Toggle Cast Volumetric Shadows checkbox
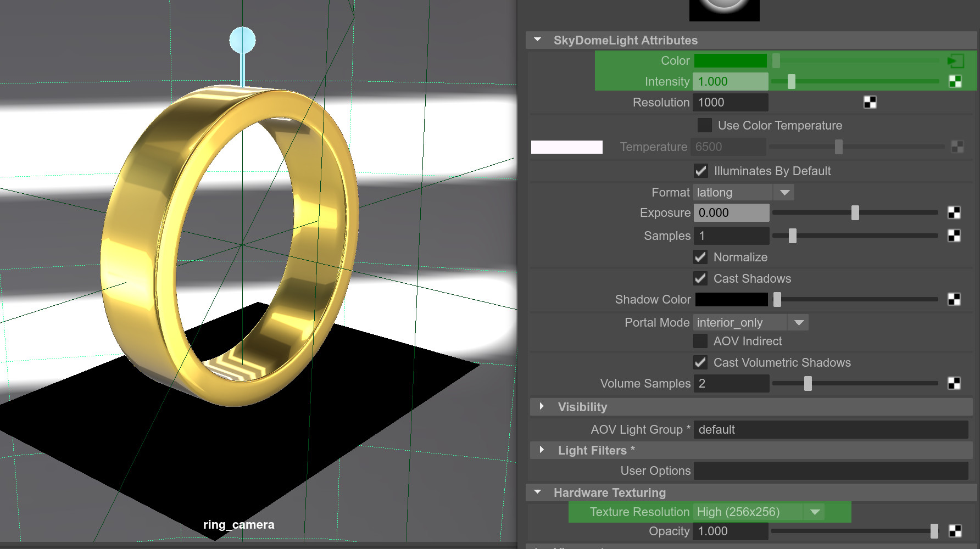This screenshot has width=980, height=549. [x=700, y=362]
